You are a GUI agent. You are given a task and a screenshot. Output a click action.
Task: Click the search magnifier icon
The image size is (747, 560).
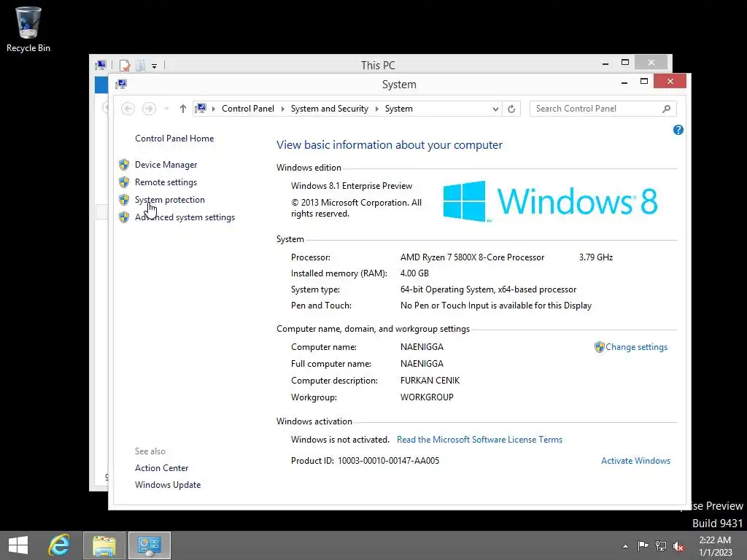(x=666, y=109)
